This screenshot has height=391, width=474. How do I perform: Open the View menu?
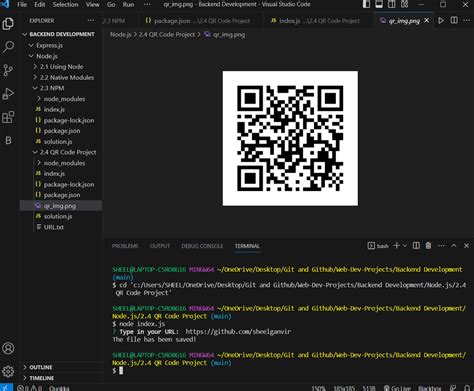click(x=92, y=4)
